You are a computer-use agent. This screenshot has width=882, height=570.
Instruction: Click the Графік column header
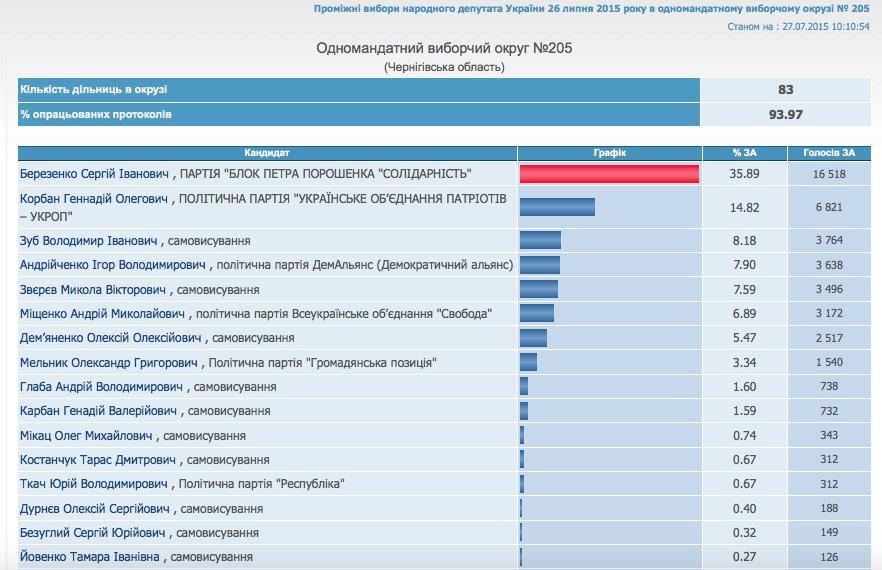coord(609,153)
